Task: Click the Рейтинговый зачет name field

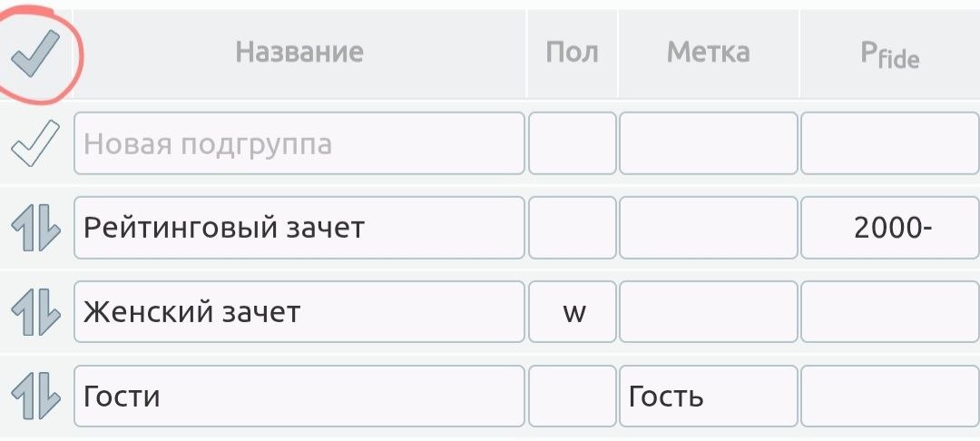Action: pos(299,227)
